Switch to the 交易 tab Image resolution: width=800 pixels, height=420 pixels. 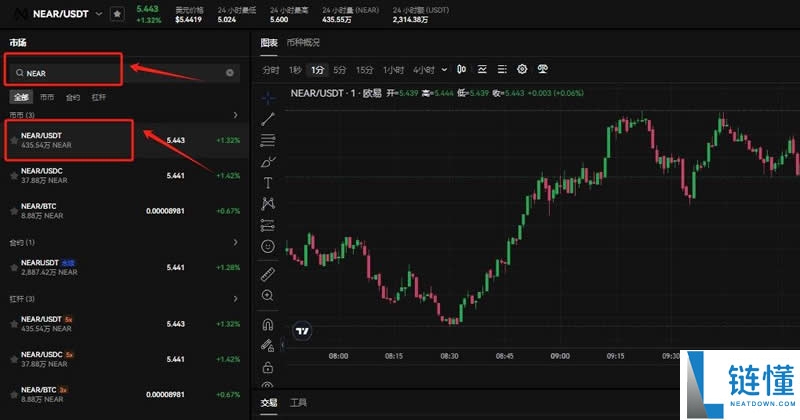269,403
